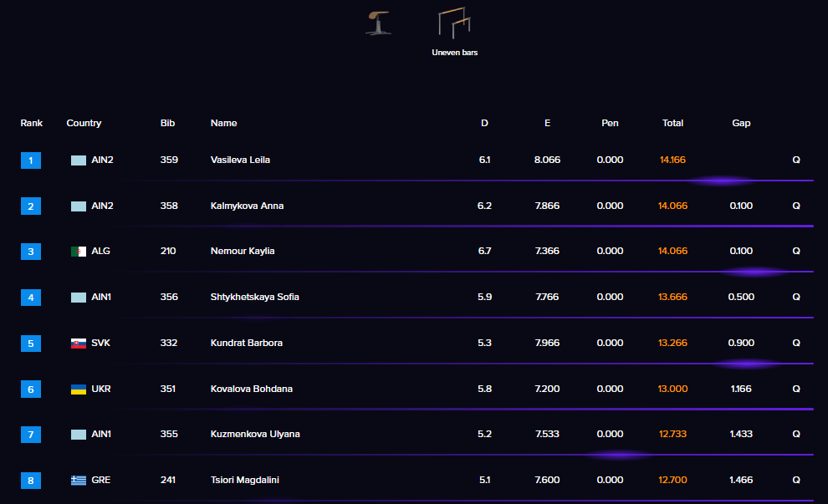Screen dimensions: 828x504
Task: Click the Pen column header
Action: tap(610, 123)
